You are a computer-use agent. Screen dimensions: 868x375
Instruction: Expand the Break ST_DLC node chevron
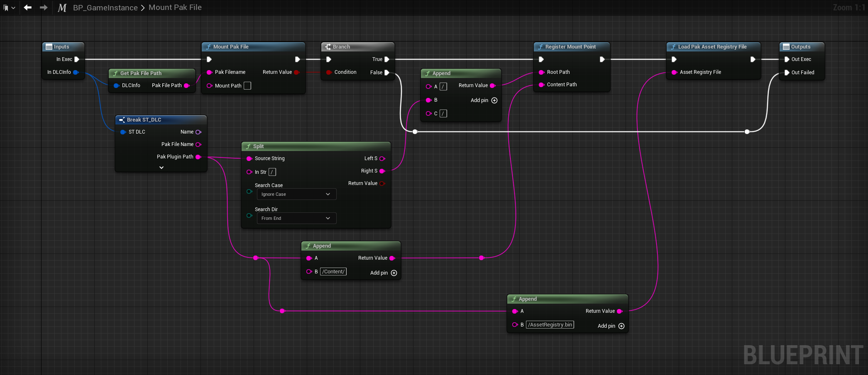161,168
